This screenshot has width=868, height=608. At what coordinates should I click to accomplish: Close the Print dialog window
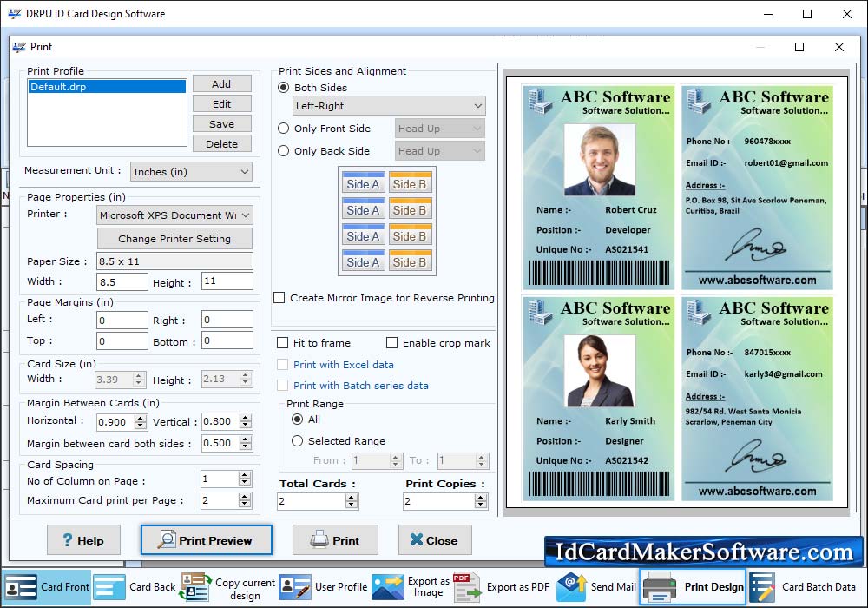[x=839, y=47]
